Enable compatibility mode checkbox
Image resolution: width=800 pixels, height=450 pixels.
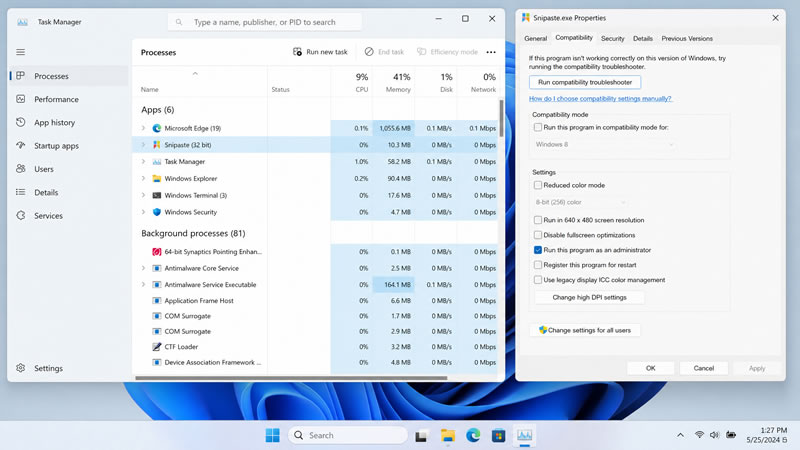point(538,127)
